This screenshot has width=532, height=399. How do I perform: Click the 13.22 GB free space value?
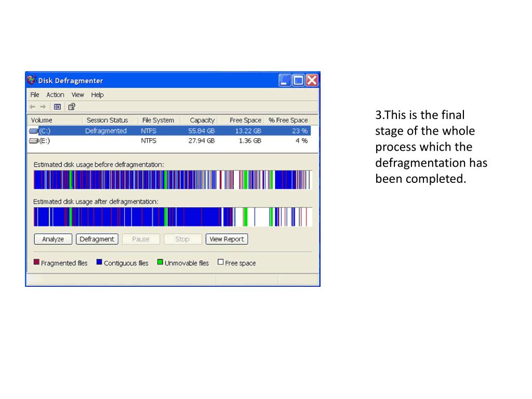[x=248, y=131]
